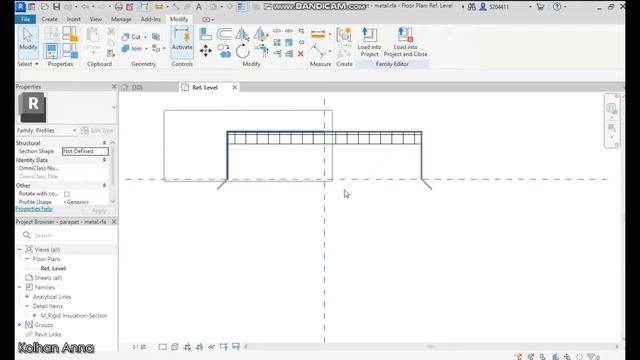Expand Groups tree node
The width and height of the screenshot is (640, 360).
[20, 325]
